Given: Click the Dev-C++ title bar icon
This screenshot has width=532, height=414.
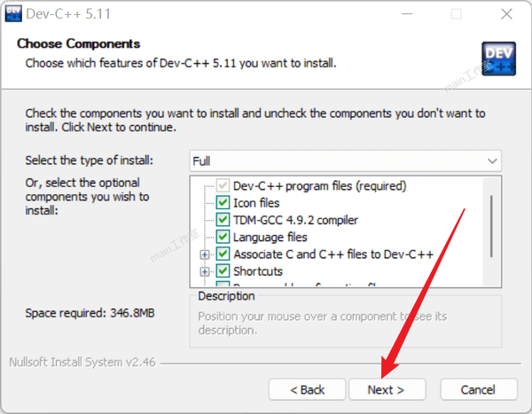Looking at the screenshot, I should click(13, 13).
